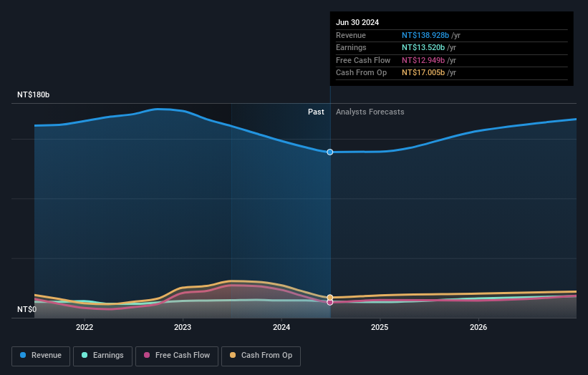Click the NT$13.520b earnings value
The height and width of the screenshot is (375, 588).
point(423,47)
